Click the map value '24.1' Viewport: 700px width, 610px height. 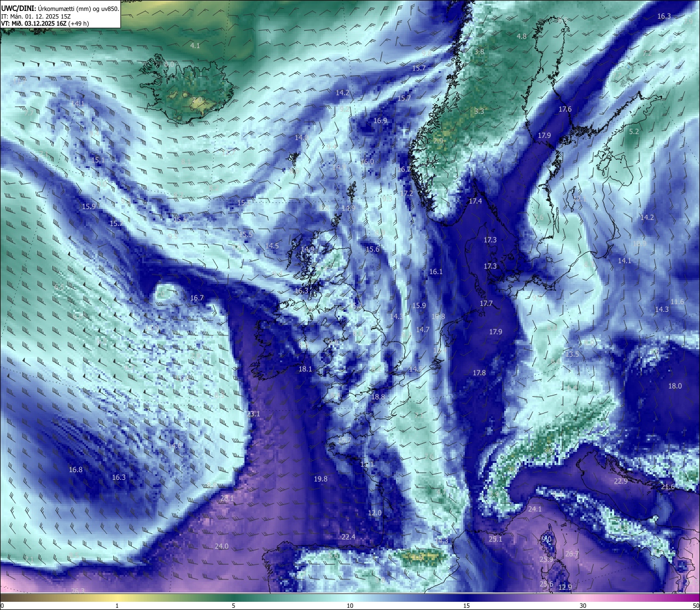pyautogui.click(x=534, y=509)
